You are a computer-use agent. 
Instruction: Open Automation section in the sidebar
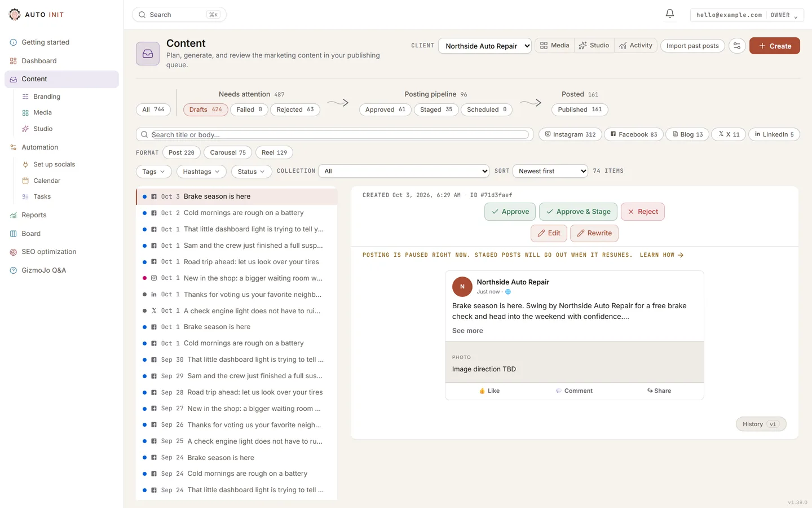pos(39,147)
